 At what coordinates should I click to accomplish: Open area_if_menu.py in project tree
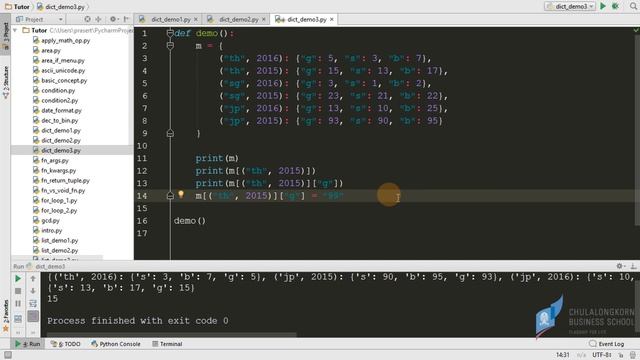[x=62, y=60]
